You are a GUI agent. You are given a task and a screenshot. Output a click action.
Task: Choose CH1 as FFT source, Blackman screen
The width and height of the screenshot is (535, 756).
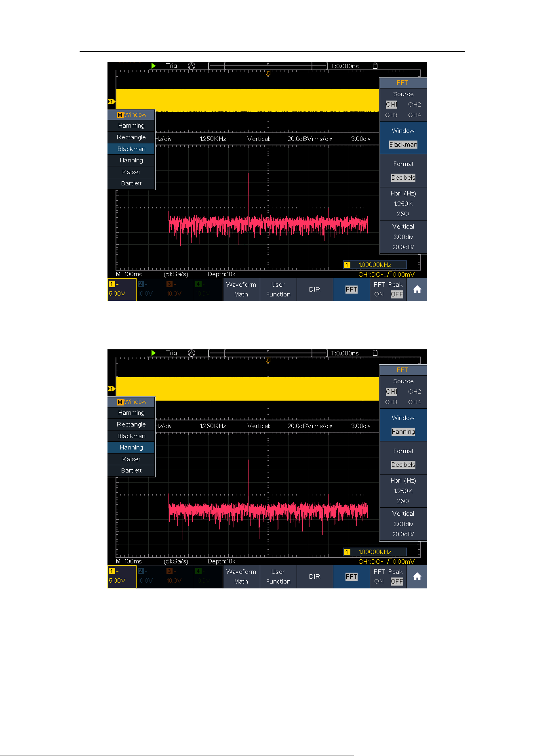391,105
